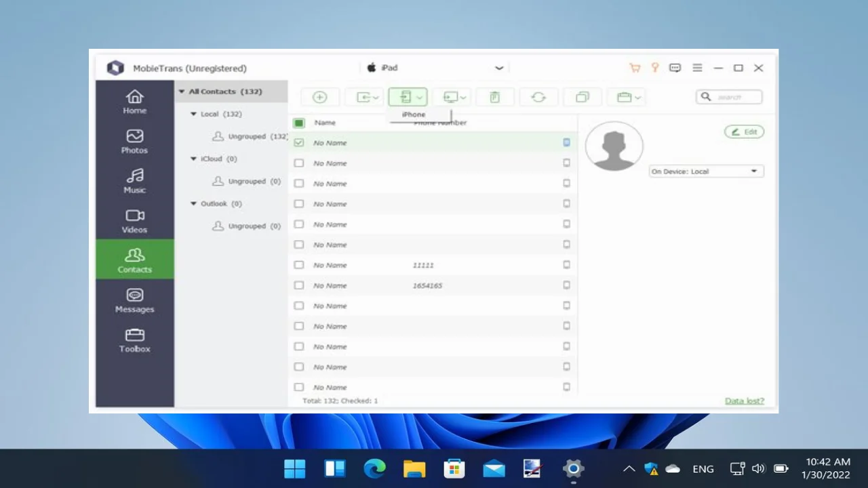Open the Data lost? link
868x488 pixels.
(x=745, y=401)
